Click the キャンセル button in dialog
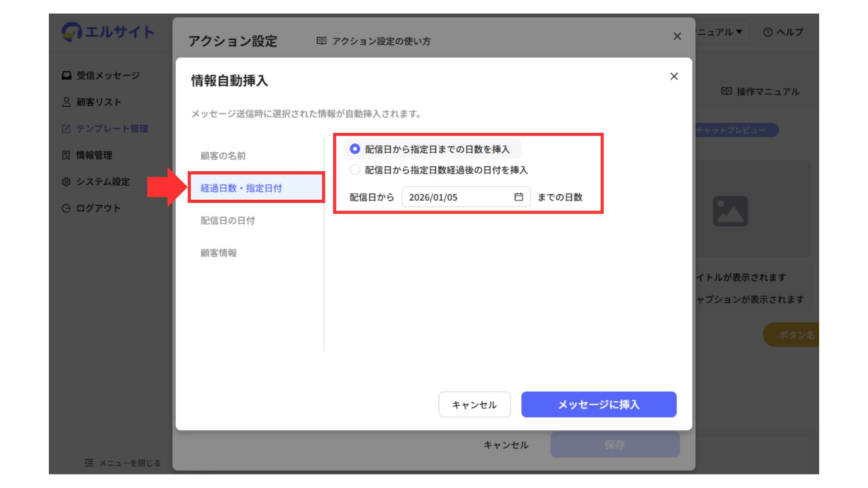Screen dimensions: 868x488 pyautogui.click(x=474, y=404)
